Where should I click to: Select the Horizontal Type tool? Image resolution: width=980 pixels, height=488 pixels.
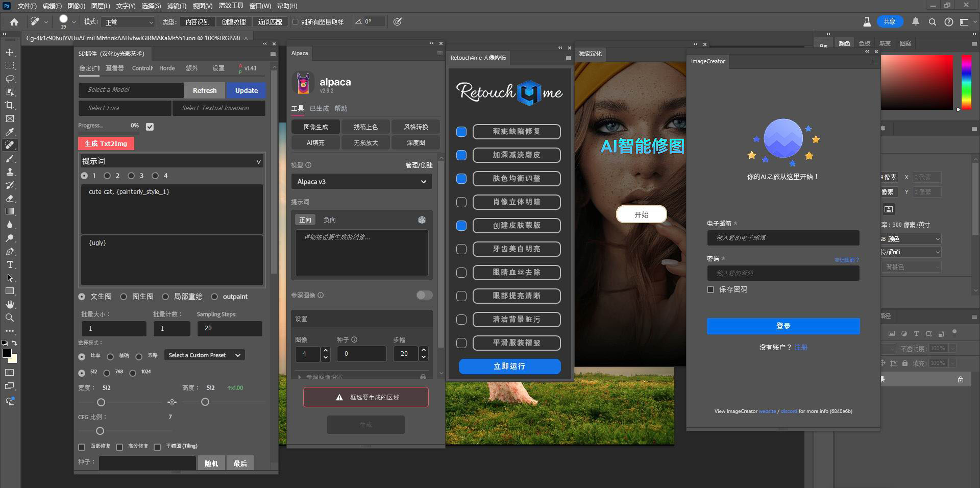(x=10, y=264)
